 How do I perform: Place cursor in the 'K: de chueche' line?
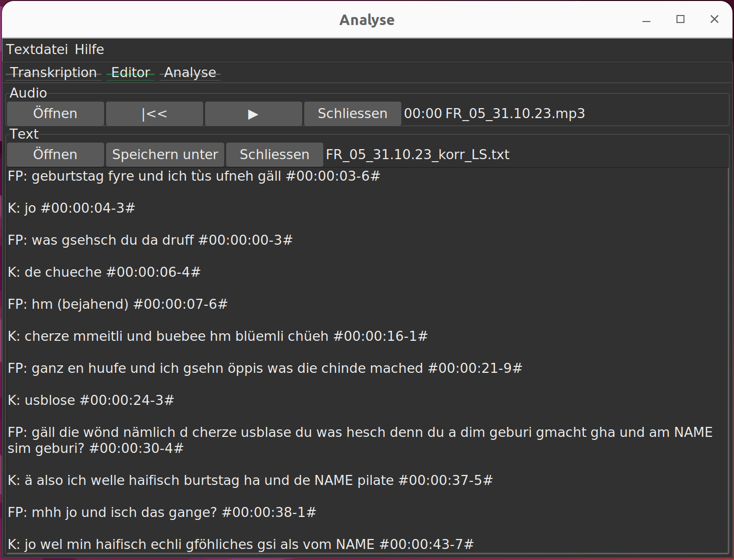104,272
